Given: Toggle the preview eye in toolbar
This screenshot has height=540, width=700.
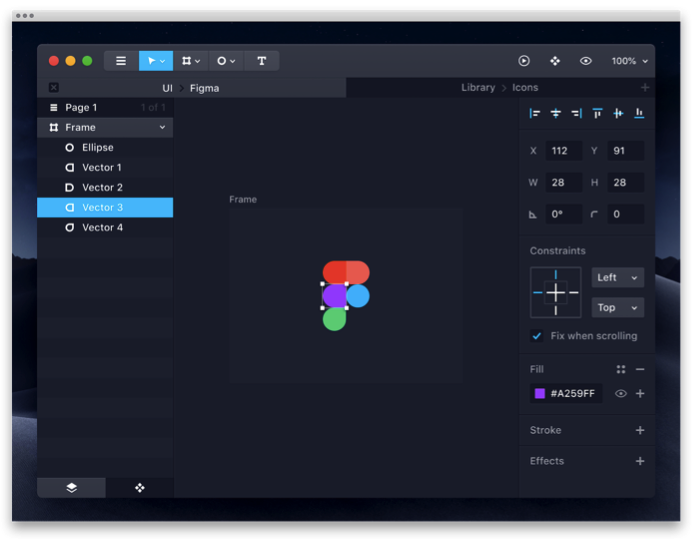Looking at the screenshot, I should (x=586, y=61).
